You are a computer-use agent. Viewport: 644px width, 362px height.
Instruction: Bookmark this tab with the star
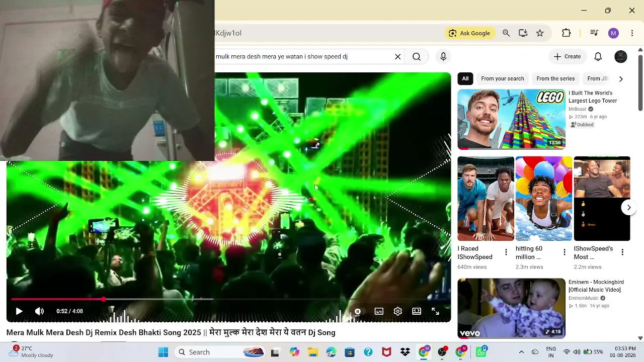click(x=540, y=33)
